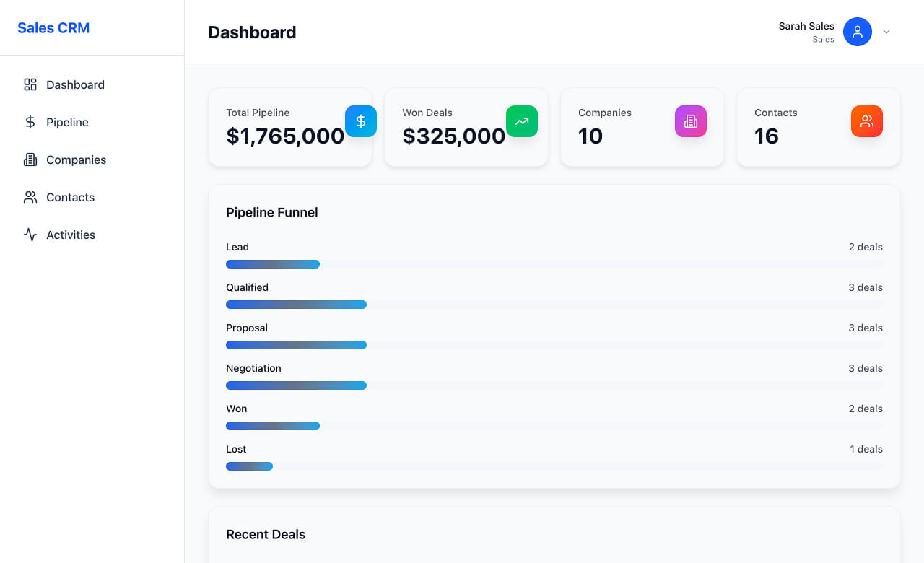The width and height of the screenshot is (924, 563).
Task: Open the Sales CRM home link
Action: point(53,27)
